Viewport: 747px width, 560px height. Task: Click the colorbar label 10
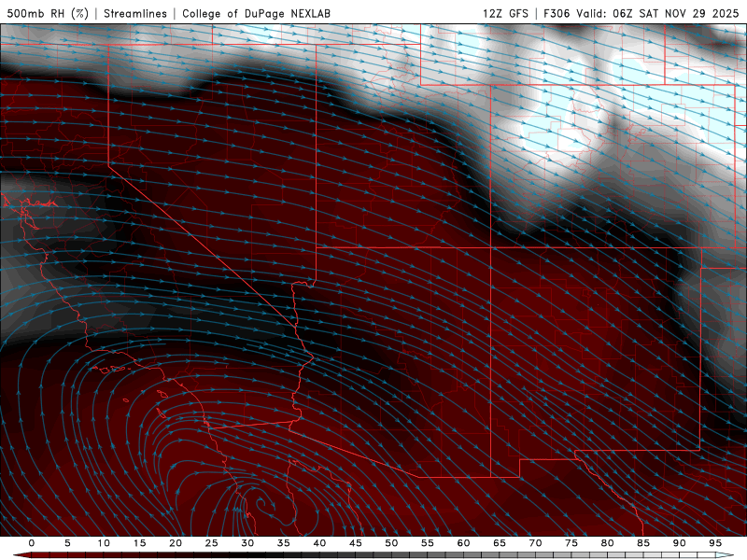(x=104, y=543)
